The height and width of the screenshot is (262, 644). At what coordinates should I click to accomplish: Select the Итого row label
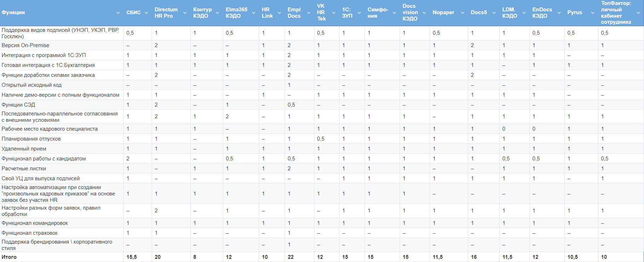click(x=9, y=257)
